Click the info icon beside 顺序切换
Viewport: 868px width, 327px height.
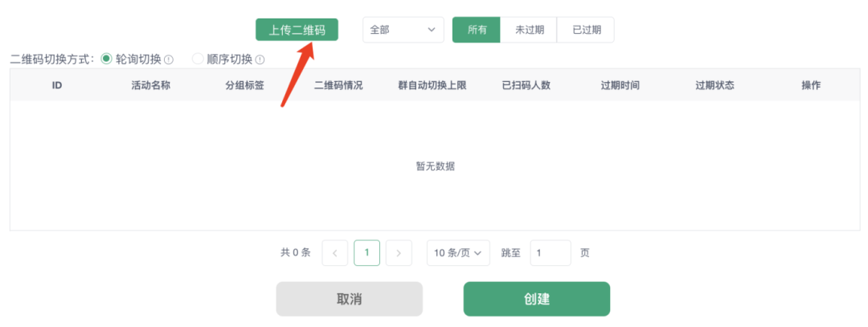tap(260, 59)
